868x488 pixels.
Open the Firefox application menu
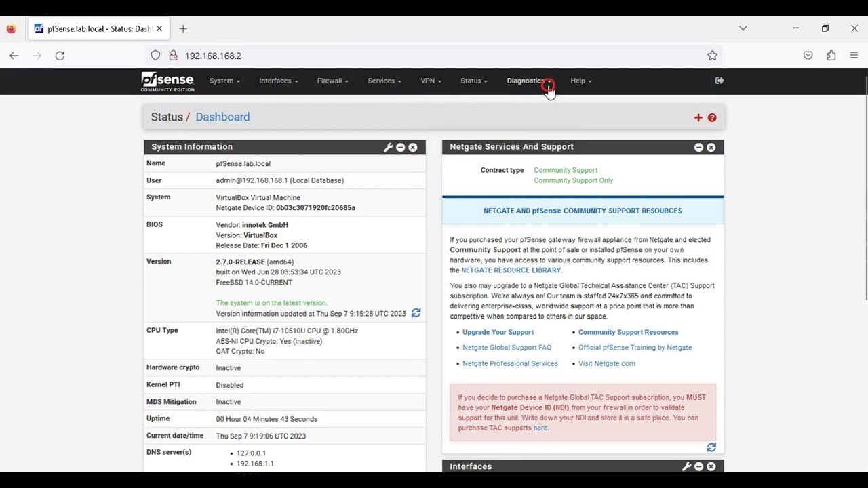coord(854,56)
